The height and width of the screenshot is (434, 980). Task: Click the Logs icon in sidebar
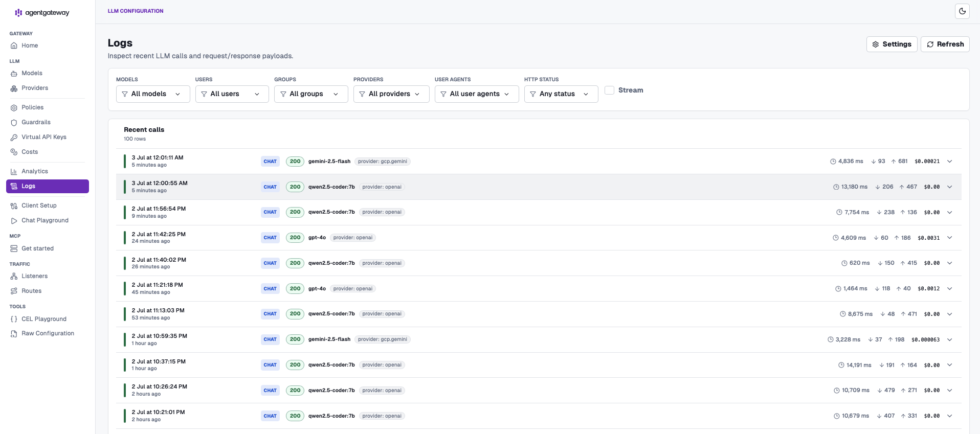14,186
